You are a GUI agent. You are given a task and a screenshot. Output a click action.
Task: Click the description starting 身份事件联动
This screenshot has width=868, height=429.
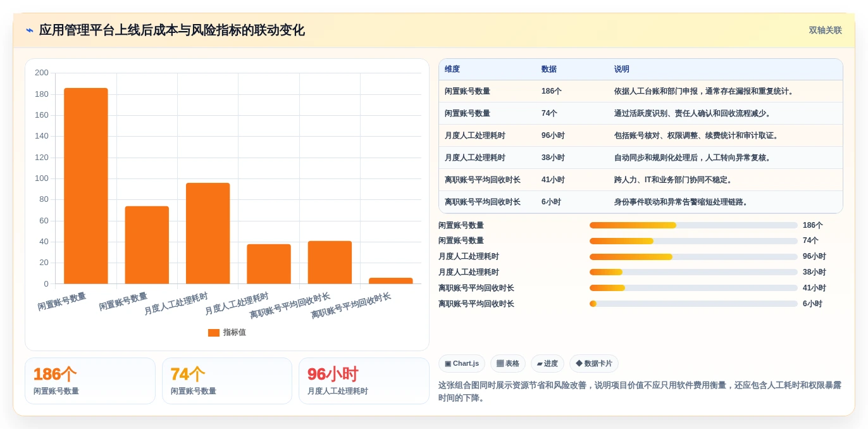(681, 202)
